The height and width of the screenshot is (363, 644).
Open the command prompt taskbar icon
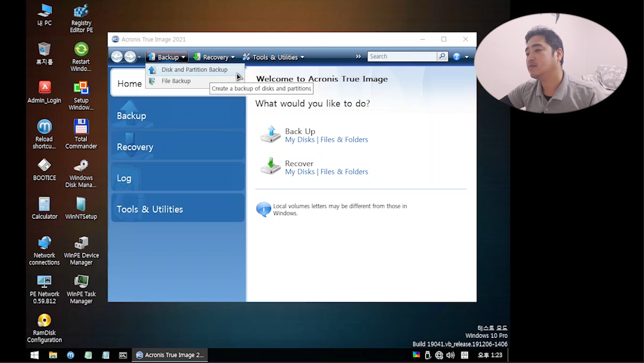123,355
